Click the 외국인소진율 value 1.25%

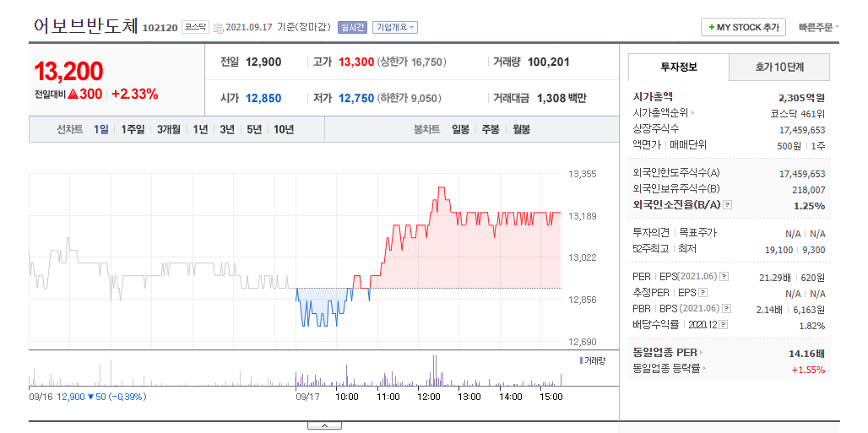click(x=811, y=206)
